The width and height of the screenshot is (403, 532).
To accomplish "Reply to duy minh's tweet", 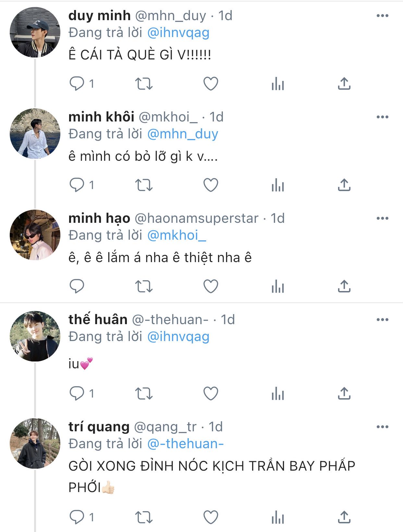I will click(x=77, y=84).
